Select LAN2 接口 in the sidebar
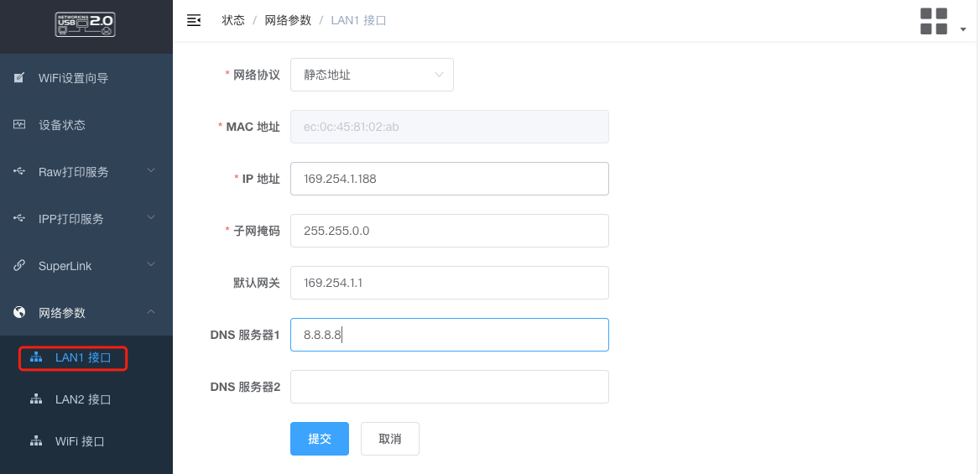 pyautogui.click(x=82, y=399)
